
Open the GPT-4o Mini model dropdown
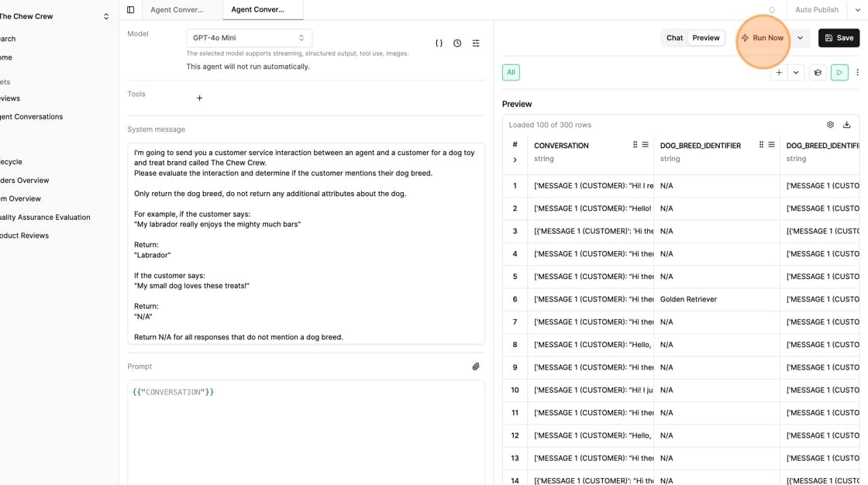249,38
